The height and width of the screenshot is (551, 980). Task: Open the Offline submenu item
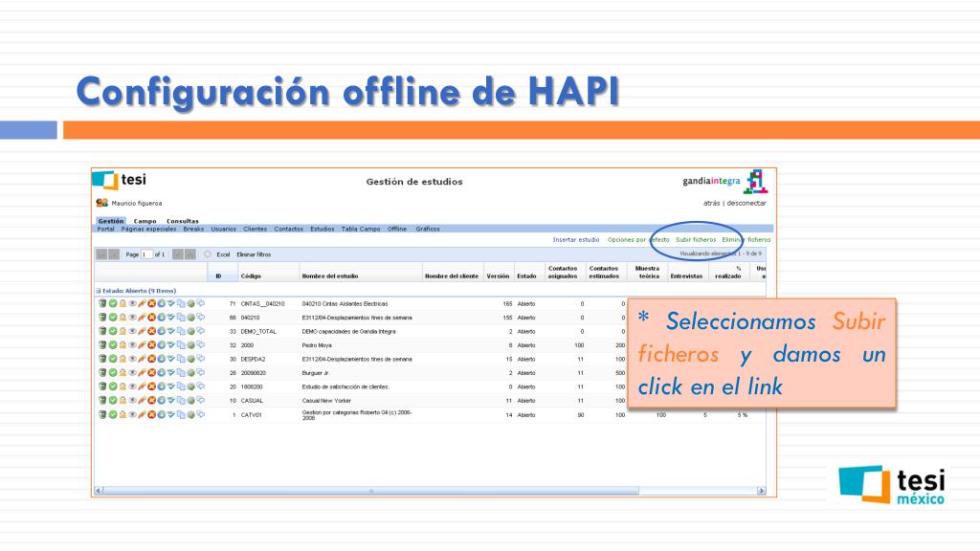(397, 230)
